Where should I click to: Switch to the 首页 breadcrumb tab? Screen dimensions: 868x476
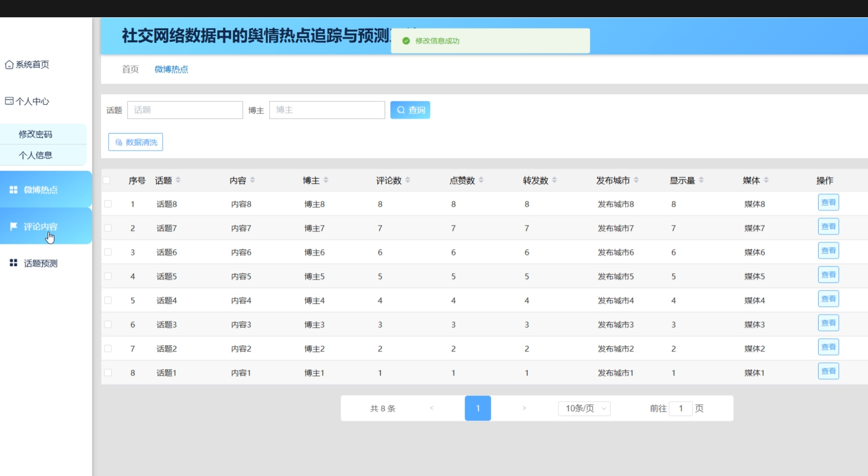[x=130, y=69]
